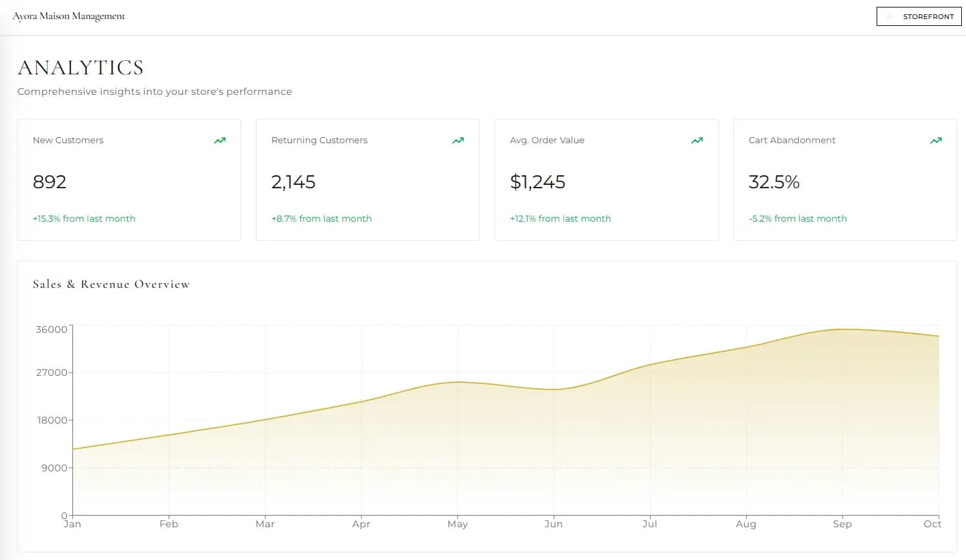Image resolution: width=966 pixels, height=560 pixels.
Task: Click the Feb label on chart axis
Action: (x=169, y=524)
